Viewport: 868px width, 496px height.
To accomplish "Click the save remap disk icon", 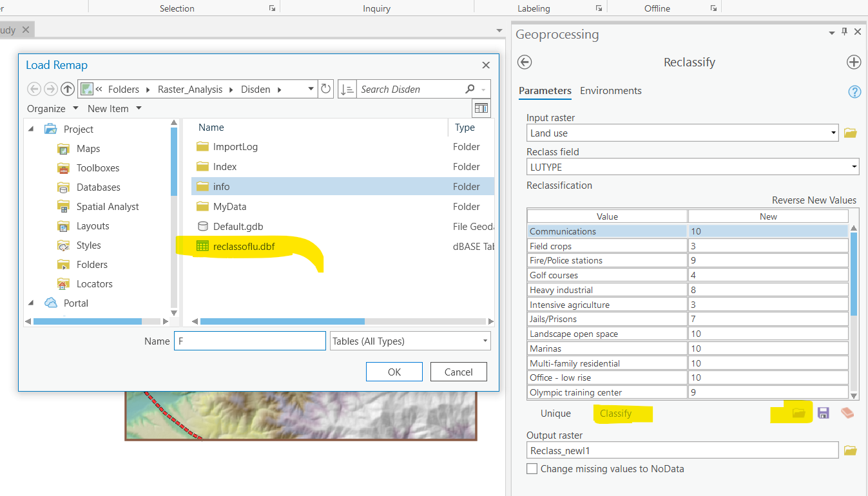I will click(x=823, y=413).
